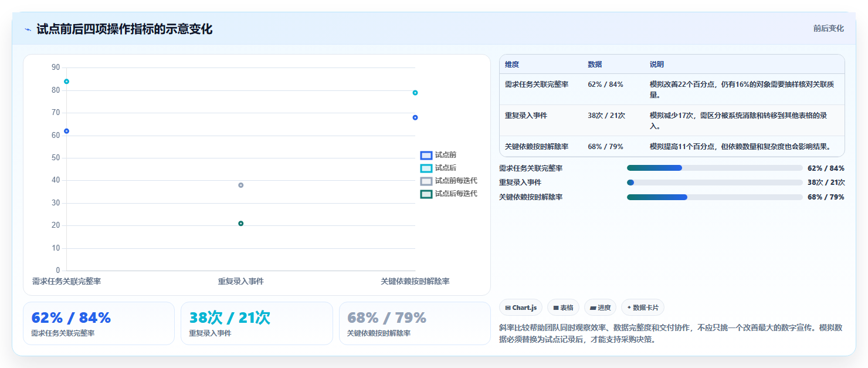Image resolution: width=868 pixels, height=368 pixels.
Task: Click the 进度 chip
Action: (600, 308)
